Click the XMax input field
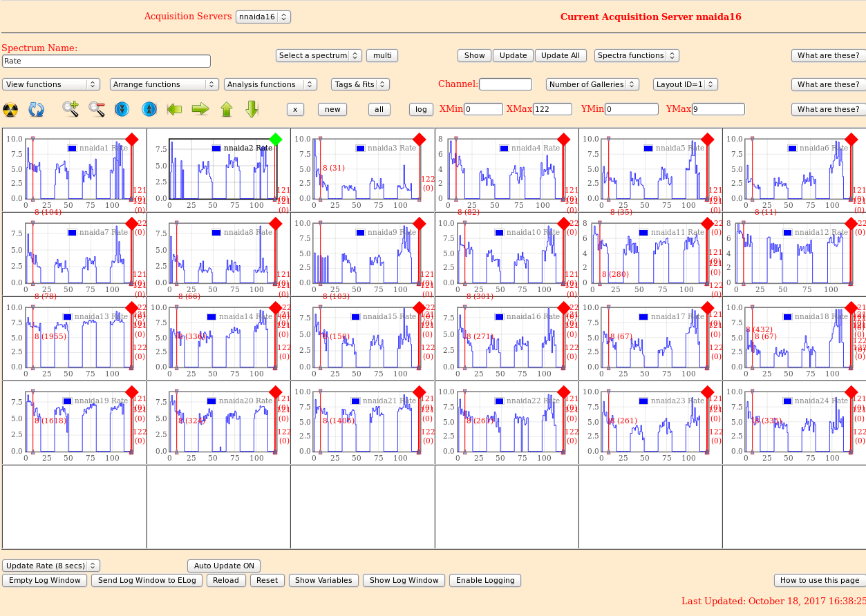 point(552,109)
